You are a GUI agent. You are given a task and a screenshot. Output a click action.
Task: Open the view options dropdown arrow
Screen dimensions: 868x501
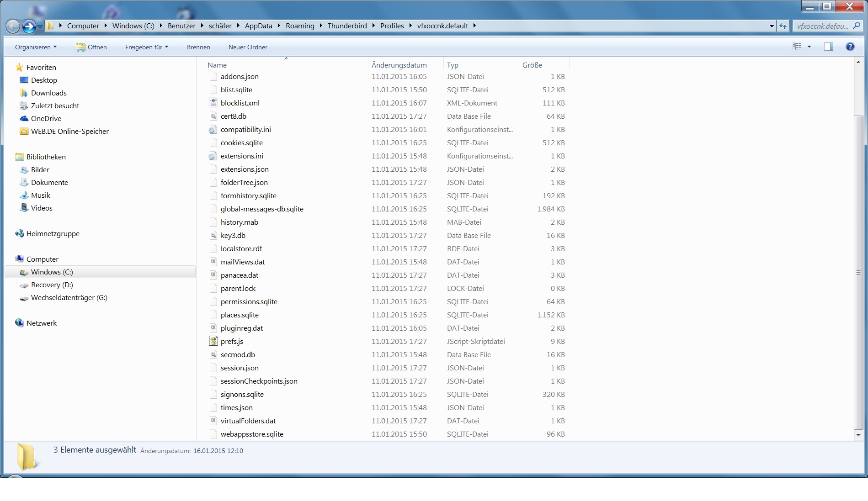click(809, 47)
